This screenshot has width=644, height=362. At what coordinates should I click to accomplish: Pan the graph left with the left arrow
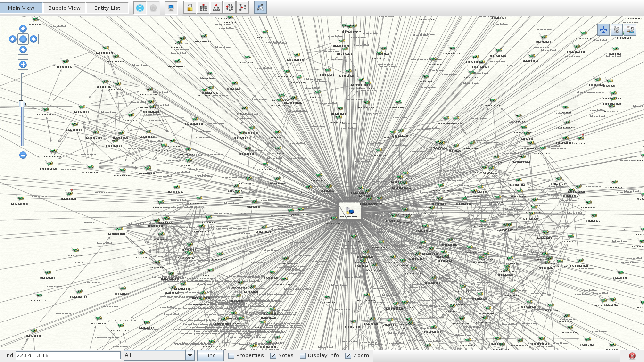pos(12,39)
